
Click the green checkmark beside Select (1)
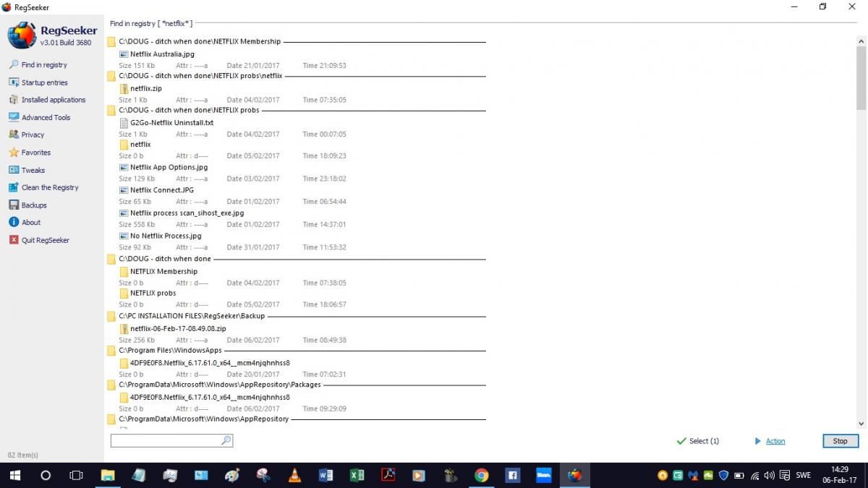click(x=681, y=441)
